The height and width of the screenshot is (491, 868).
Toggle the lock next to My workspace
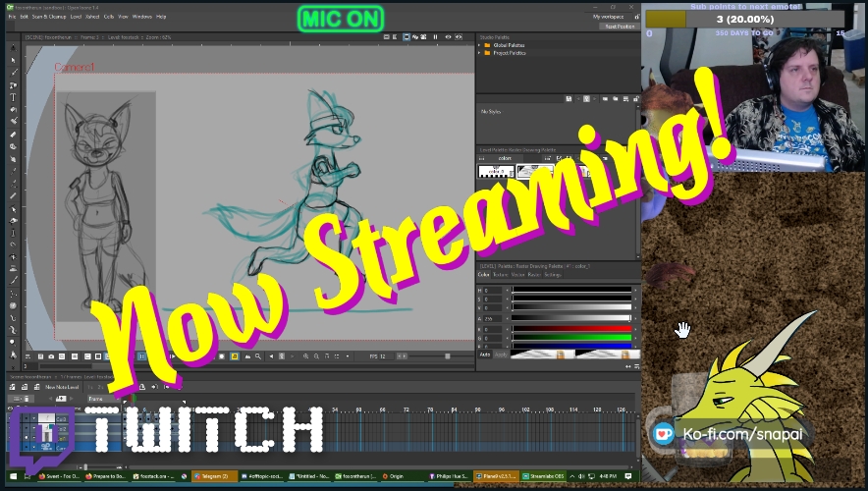point(636,17)
